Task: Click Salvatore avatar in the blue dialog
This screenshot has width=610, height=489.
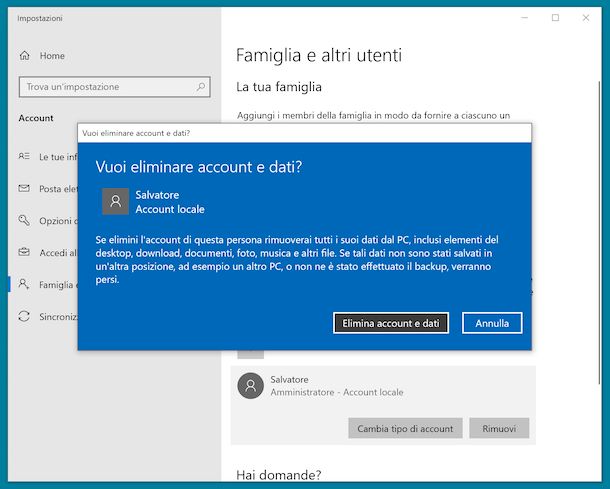Action: [116, 201]
